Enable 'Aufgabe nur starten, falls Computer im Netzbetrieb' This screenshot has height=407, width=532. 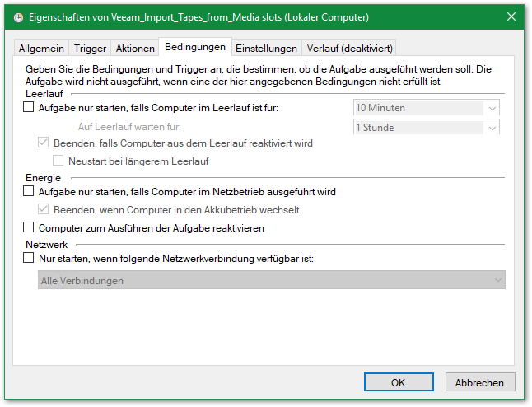pyautogui.click(x=30, y=192)
